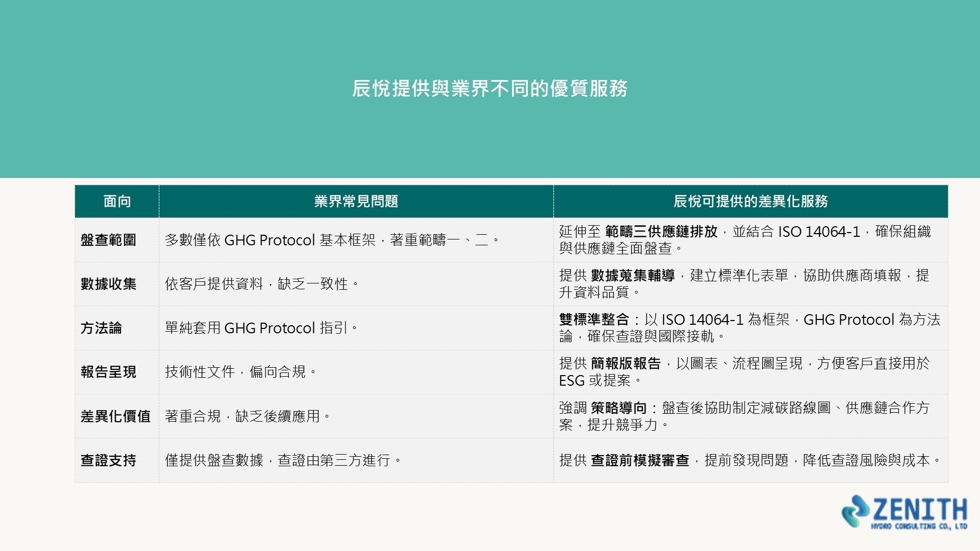Select the 查證支持 row label
This screenshot has height=551, width=980.
[x=109, y=460]
